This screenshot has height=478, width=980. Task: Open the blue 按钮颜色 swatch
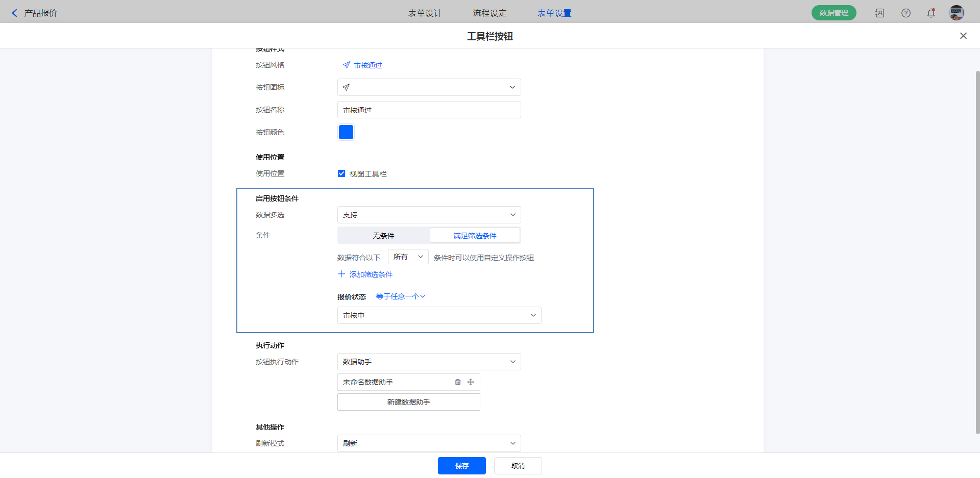point(346,132)
